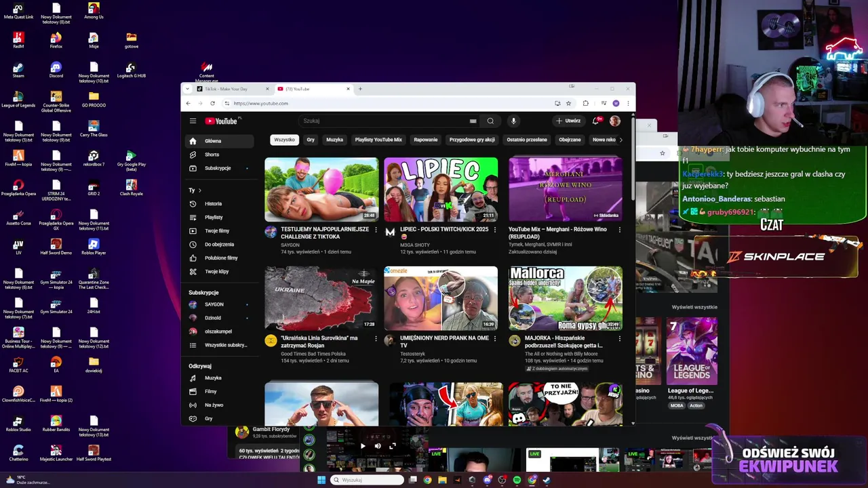Open the Chrome profile icon W

pos(616,103)
